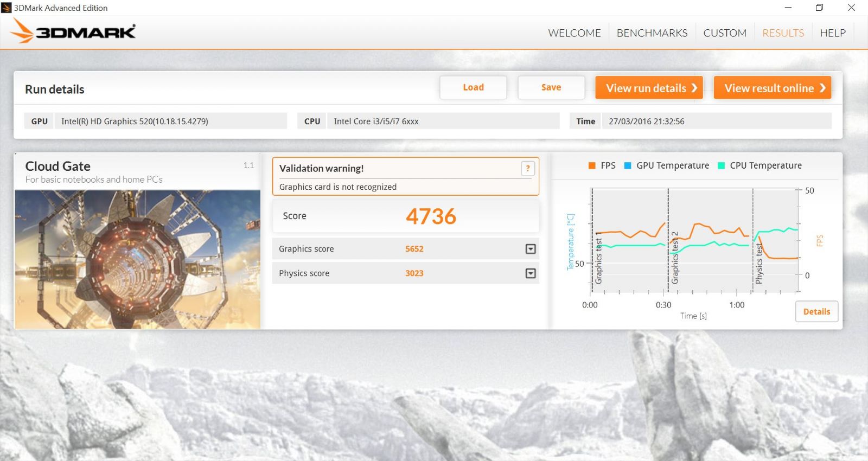
Task: Click the blue GPU Temperature legend square
Action: 628,166
